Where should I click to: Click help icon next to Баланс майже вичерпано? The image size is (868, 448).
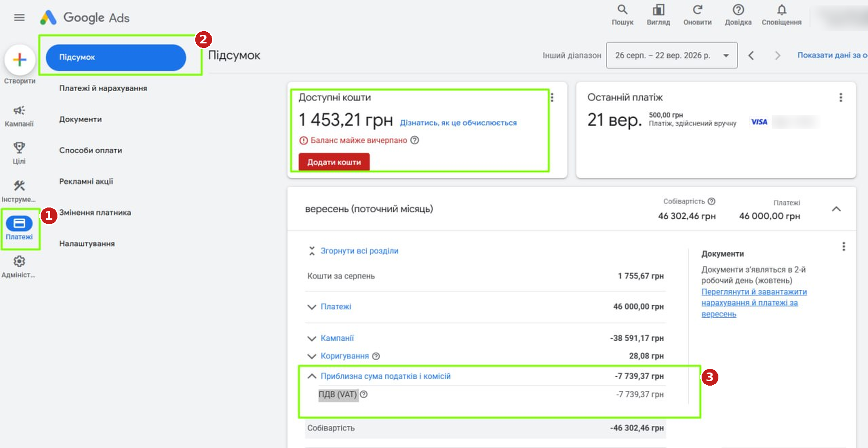tap(415, 140)
